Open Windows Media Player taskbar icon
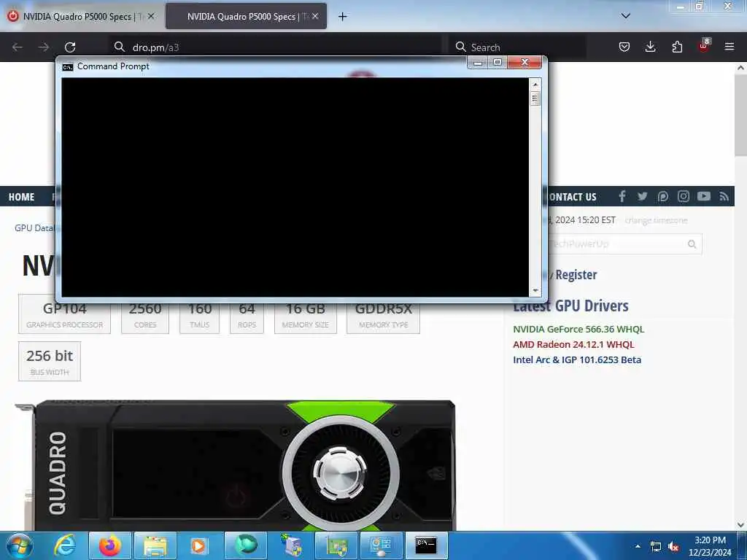 (x=200, y=545)
